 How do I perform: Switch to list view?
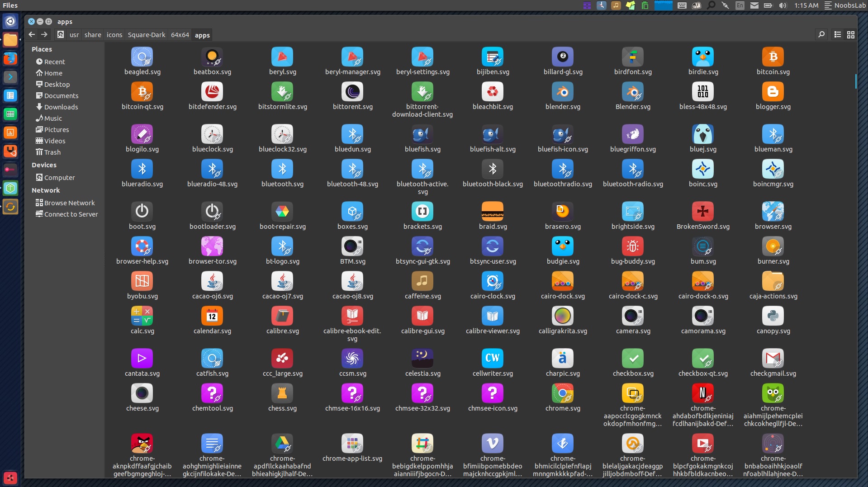(838, 35)
